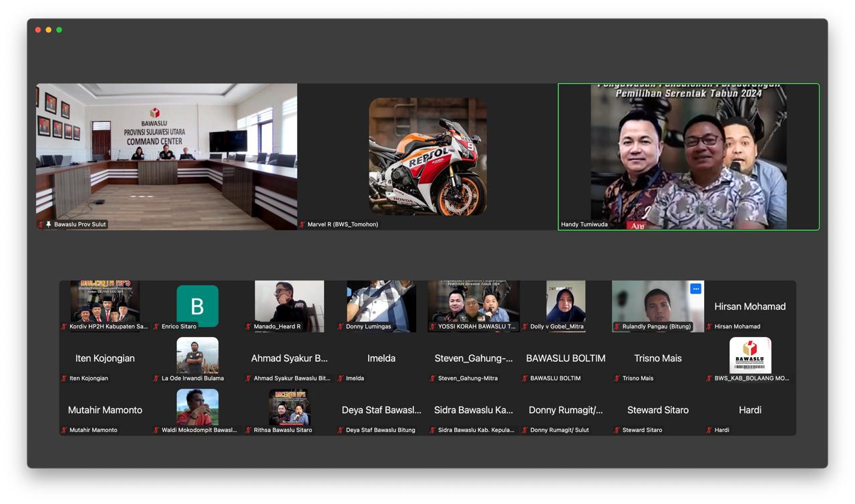The width and height of the screenshot is (855, 504).
Task: Click muted mic icon beside Mutahir Mamonto
Action: pos(64,430)
